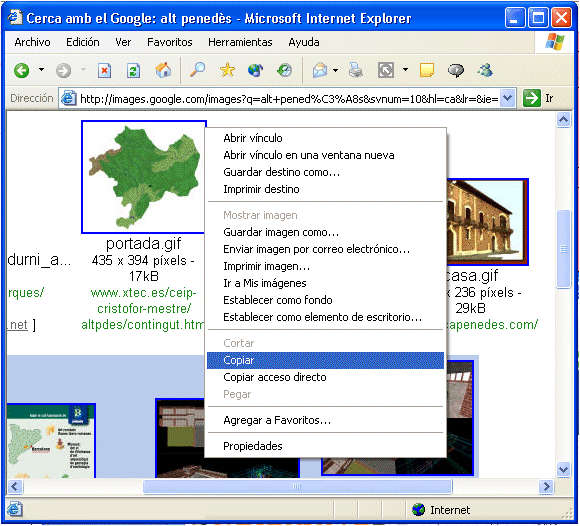
Task: Open the History clock icon
Action: [x=284, y=70]
